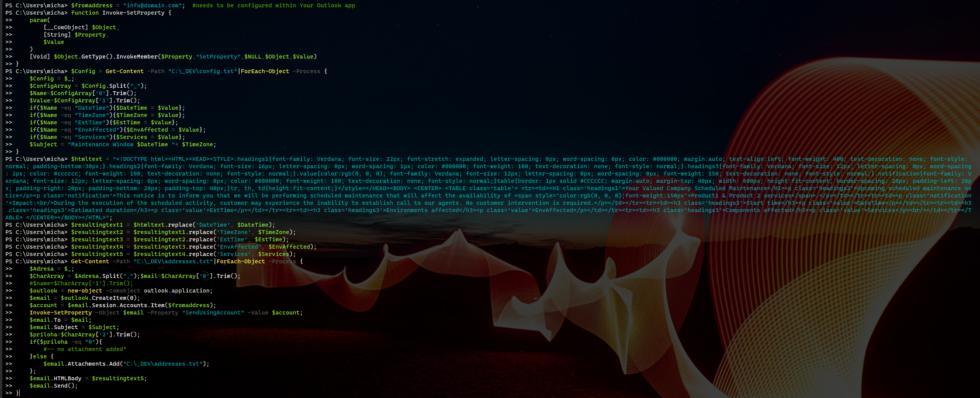Click the '$email.Send();' line
This screenshot has height=398, width=980.
54,386
